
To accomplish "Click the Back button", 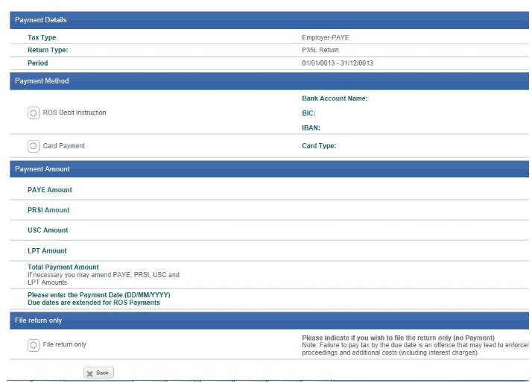I will 98,373.
